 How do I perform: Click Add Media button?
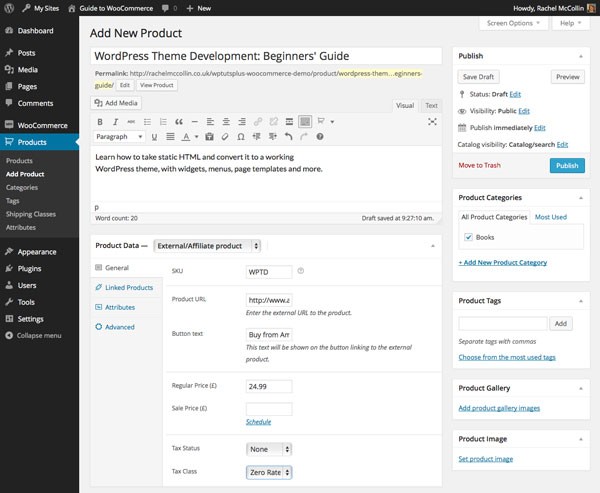click(x=116, y=103)
